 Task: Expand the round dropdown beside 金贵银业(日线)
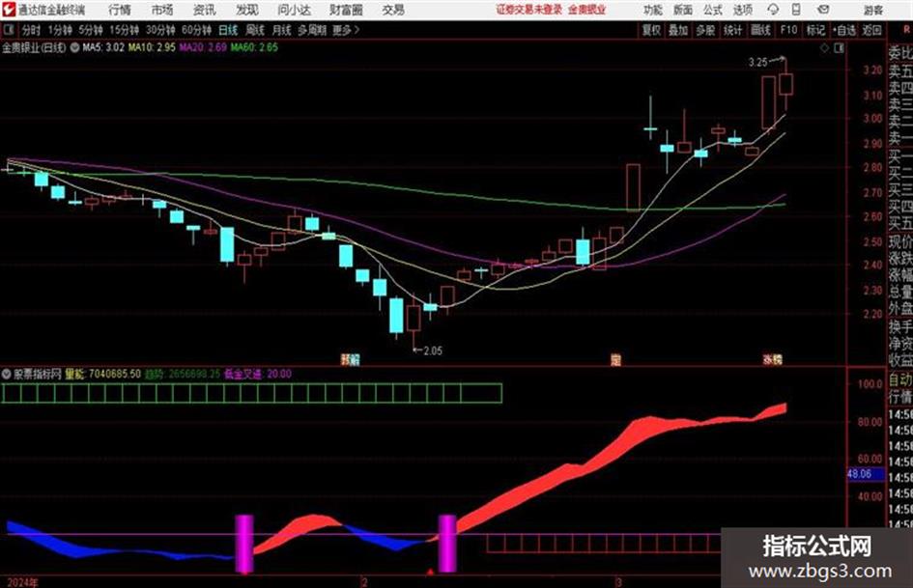click(74, 47)
